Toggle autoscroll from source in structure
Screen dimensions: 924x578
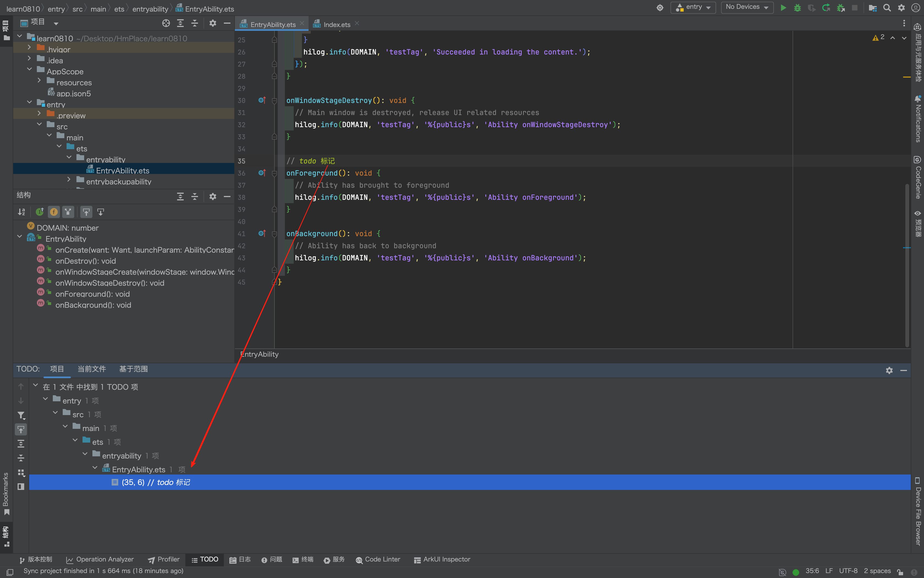click(x=101, y=212)
